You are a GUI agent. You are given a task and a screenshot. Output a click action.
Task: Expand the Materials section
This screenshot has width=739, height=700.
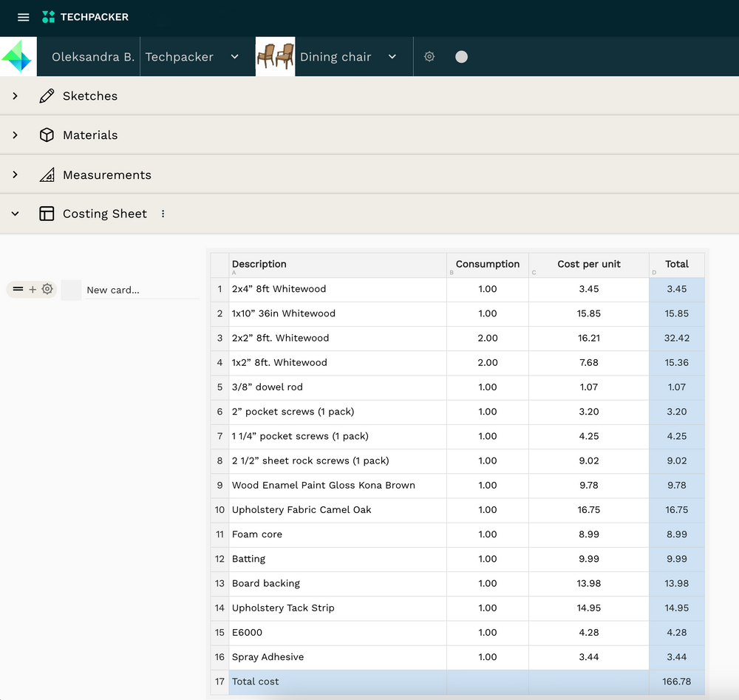pos(15,135)
